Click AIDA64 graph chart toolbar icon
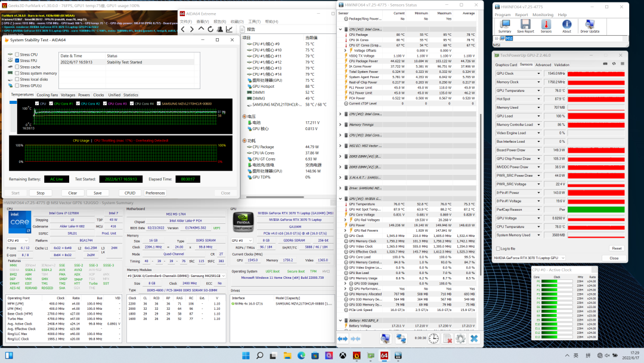The width and height of the screenshot is (644, 363). pos(229,29)
